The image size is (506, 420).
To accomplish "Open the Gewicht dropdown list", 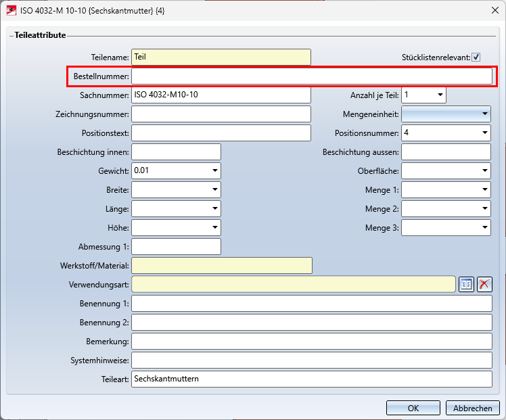I will pyautogui.click(x=214, y=171).
